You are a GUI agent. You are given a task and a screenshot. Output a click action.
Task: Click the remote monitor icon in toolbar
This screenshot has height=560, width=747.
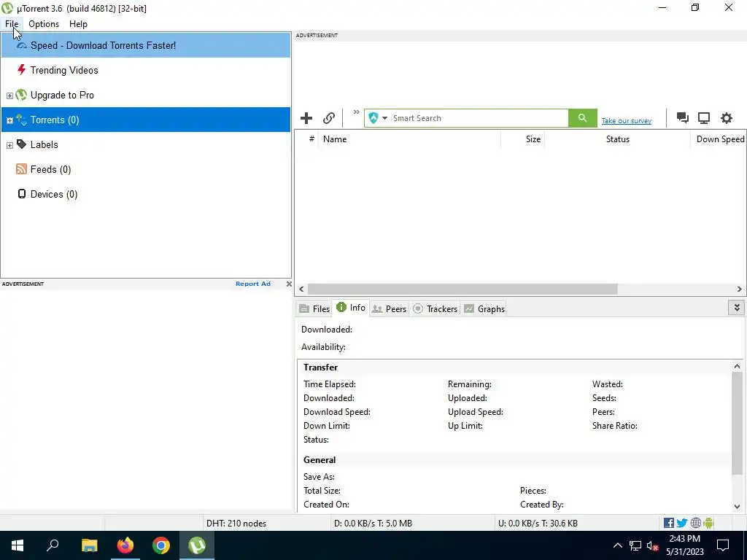coord(704,118)
